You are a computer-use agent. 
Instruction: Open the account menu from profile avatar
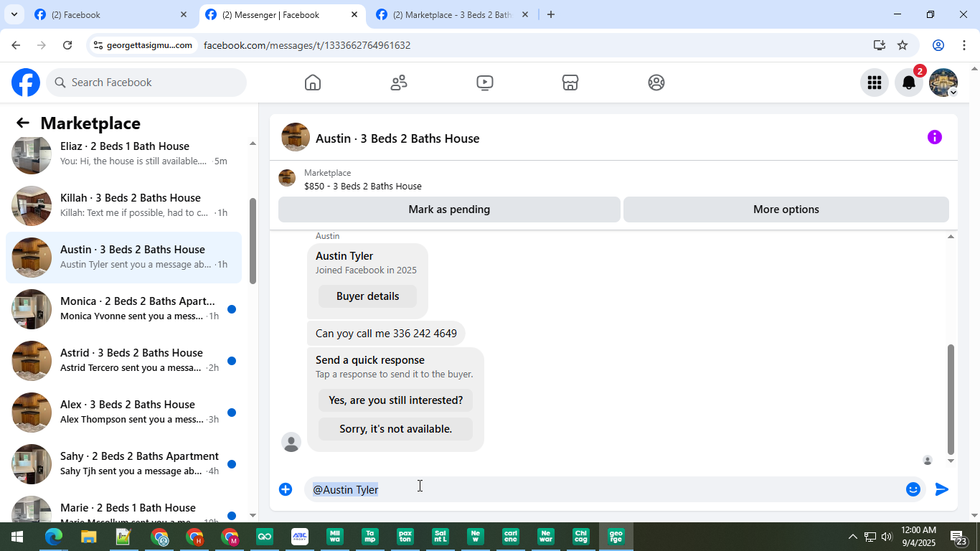(943, 83)
